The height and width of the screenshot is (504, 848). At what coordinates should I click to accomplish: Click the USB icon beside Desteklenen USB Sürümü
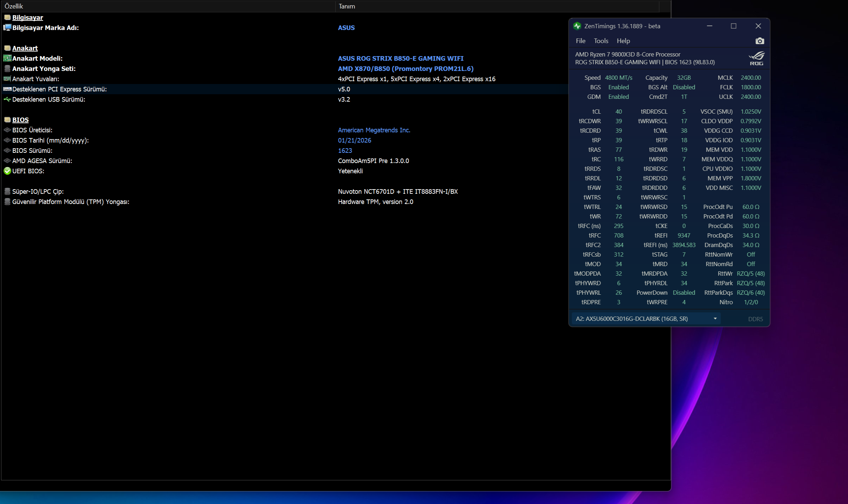[x=7, y=99]
